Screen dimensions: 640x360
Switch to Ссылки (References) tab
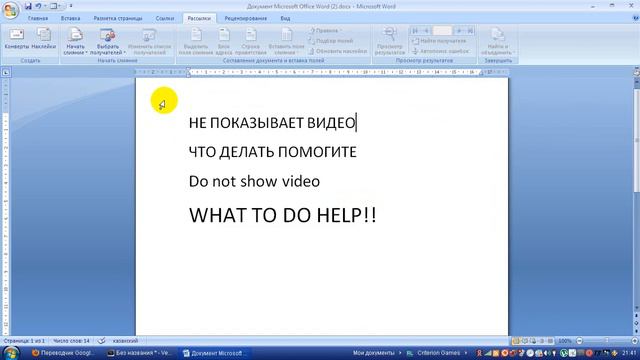(x=164, y=18)
